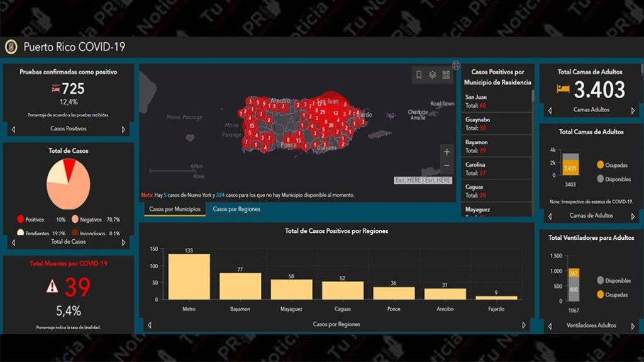644x362 pixels.
Task: Open the map bookmarks tool
Action: coord(419,75)
